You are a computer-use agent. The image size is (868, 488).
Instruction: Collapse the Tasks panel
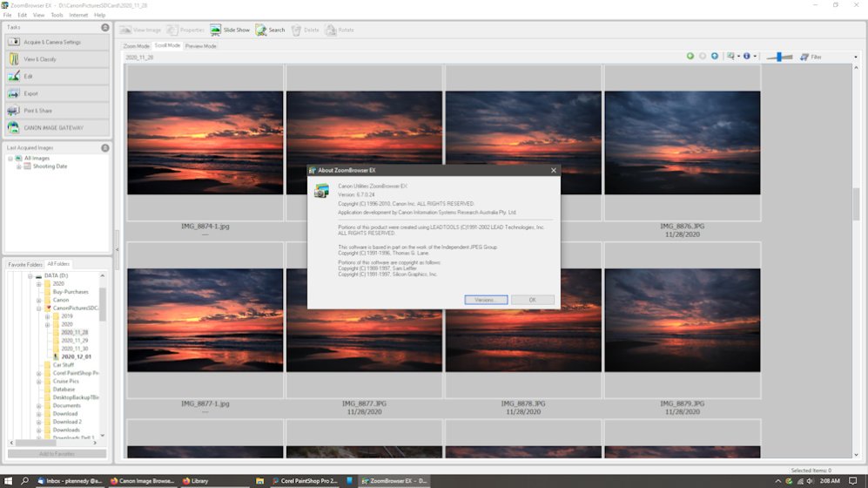click(x=105, y=28)
